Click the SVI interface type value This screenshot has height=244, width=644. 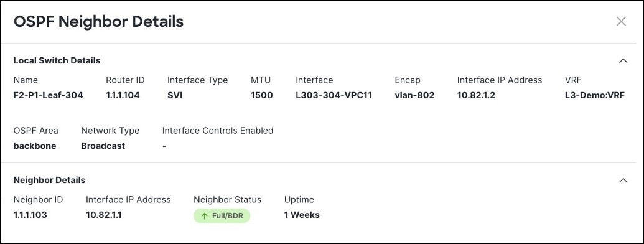pyautogui.click(x=175, y=96)
